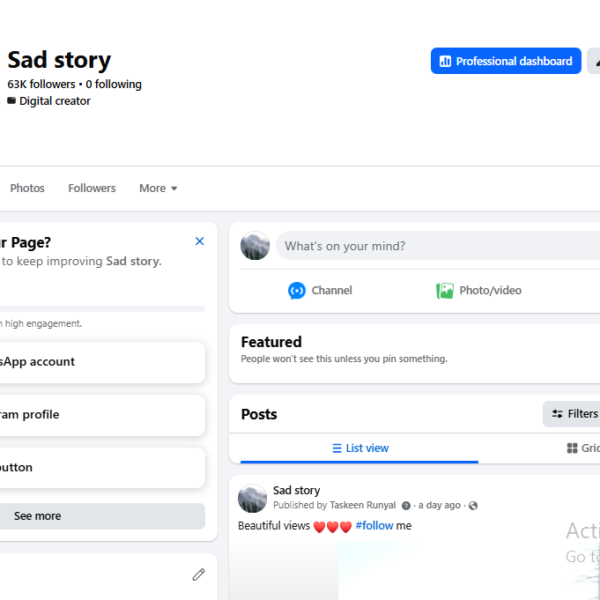The image size is (600, 600).
Task: Click the 63K followers count
Action: 41,84
